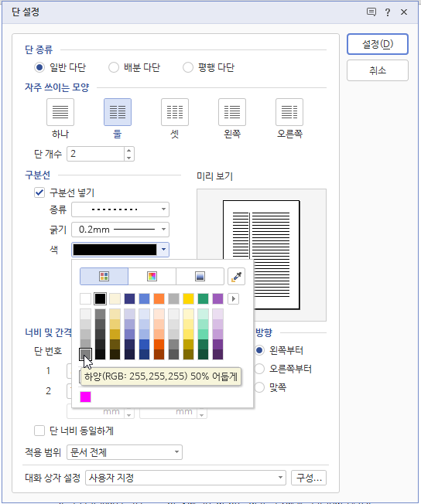The width and height of the screenshot is (421, 504).
Task: Select 맞쪽 direction radio button
Action: (259, 387)
